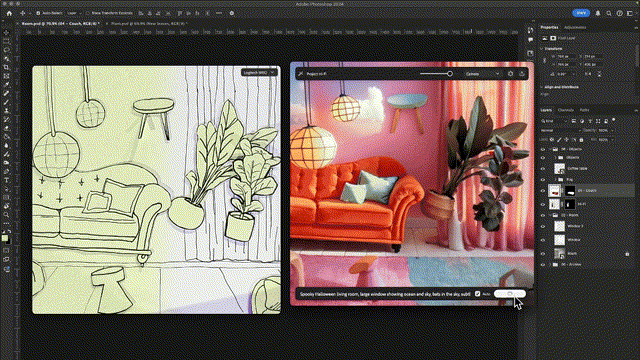Select the Rectangular Marquee tool
The image size is (640, 360).
[6, 41]
